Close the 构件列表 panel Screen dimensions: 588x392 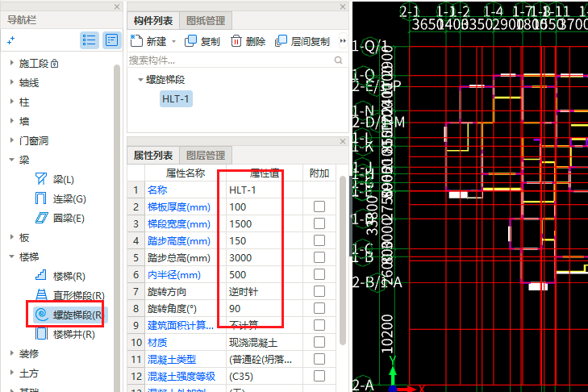pos(343,6)
